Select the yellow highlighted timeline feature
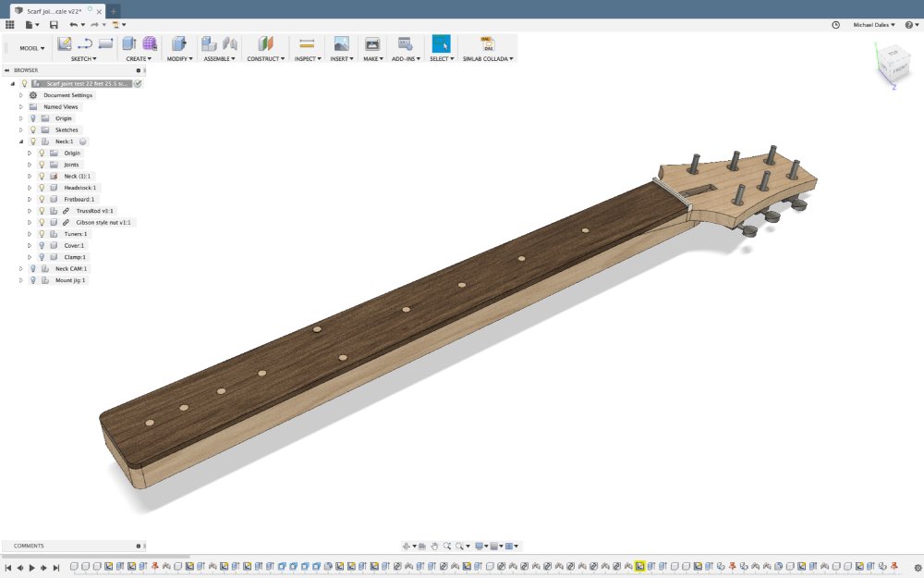The width and height of the screenshot is (924, 578). [x=639, y=567]
